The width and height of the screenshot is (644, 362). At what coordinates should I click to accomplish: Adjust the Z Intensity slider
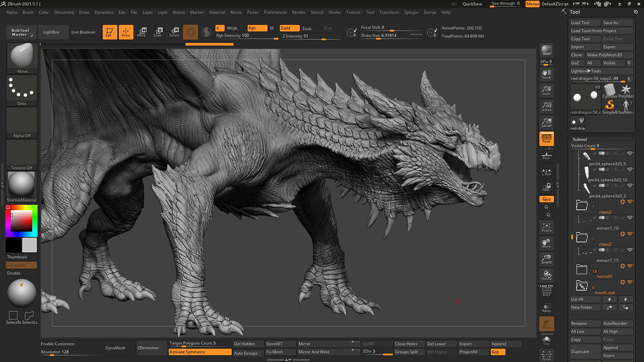point(311,36)
